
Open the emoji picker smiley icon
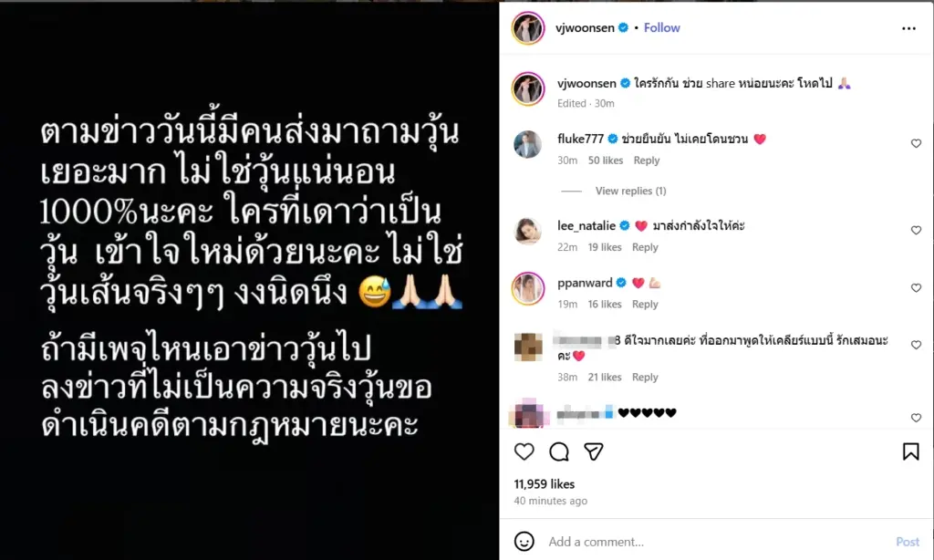524,541
